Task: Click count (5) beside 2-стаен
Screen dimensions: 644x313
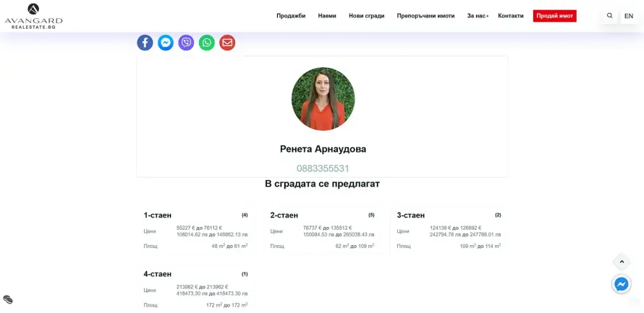Action: (x=371, y=215)
